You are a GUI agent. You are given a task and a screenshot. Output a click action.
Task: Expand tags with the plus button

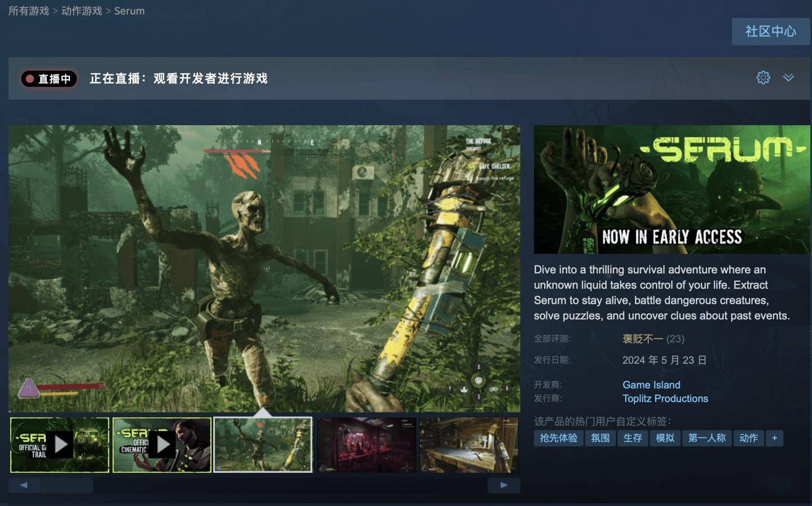pyautogui.click(x=774, y=438)
